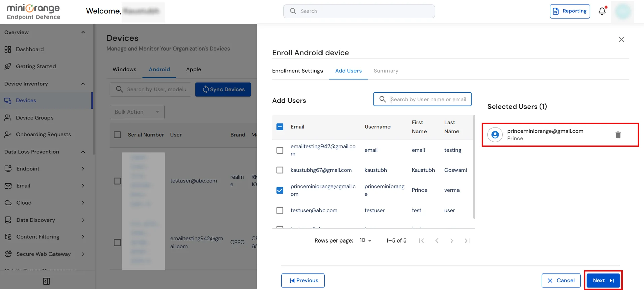Expand the Email submenu chevron
The width and height of the screenshot is (644, 290).
coord(83,186)
